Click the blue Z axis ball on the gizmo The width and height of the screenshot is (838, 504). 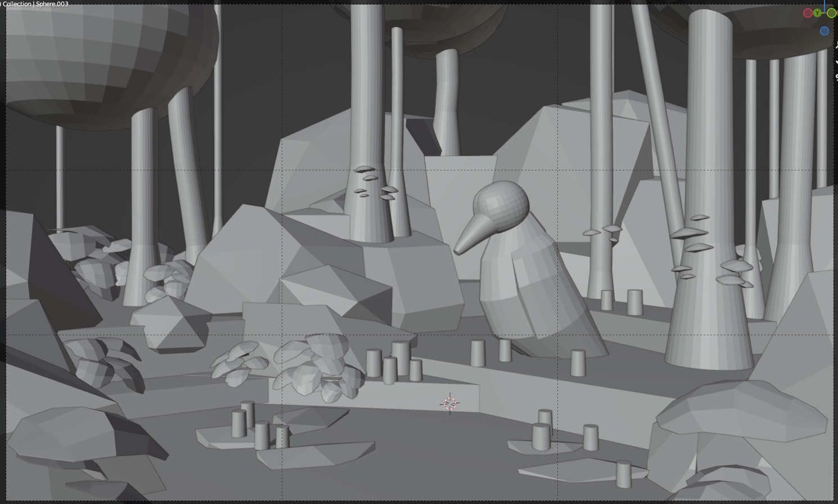tap(825, 31)
